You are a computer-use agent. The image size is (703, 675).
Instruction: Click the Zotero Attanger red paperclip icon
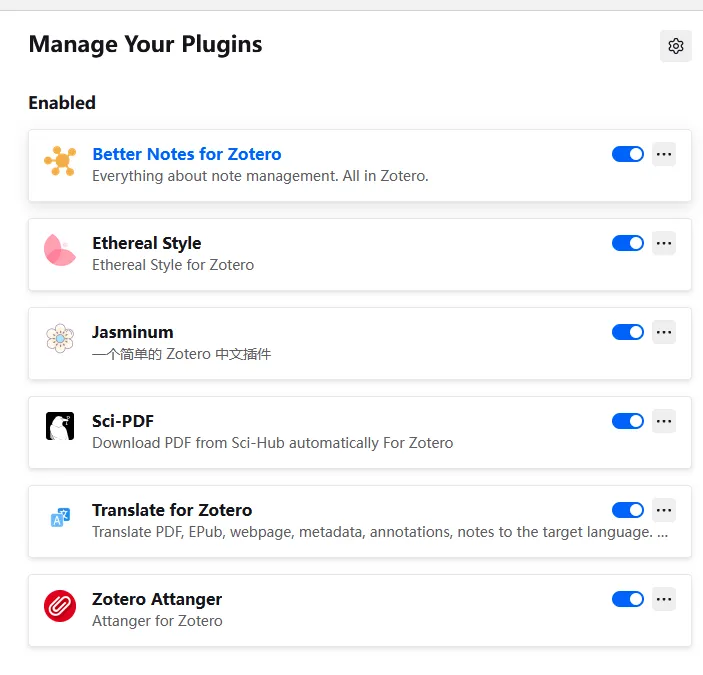[x=60, y=606]
